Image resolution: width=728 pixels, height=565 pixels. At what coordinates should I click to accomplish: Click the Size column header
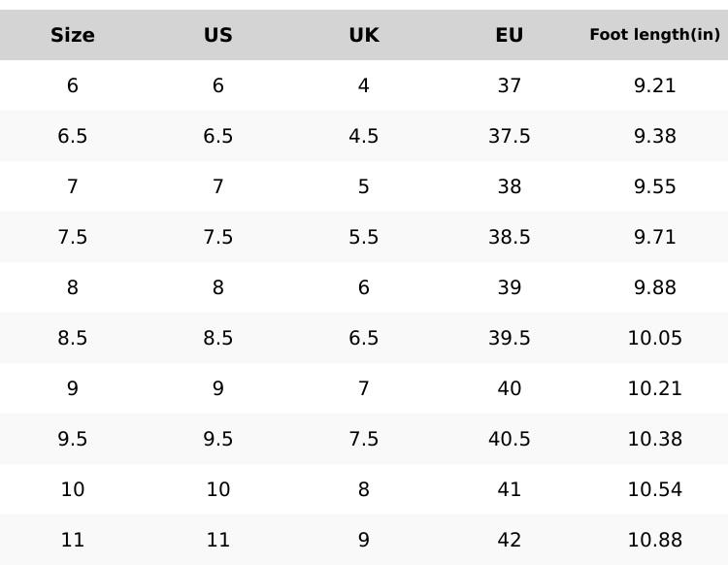coord(73,35)
